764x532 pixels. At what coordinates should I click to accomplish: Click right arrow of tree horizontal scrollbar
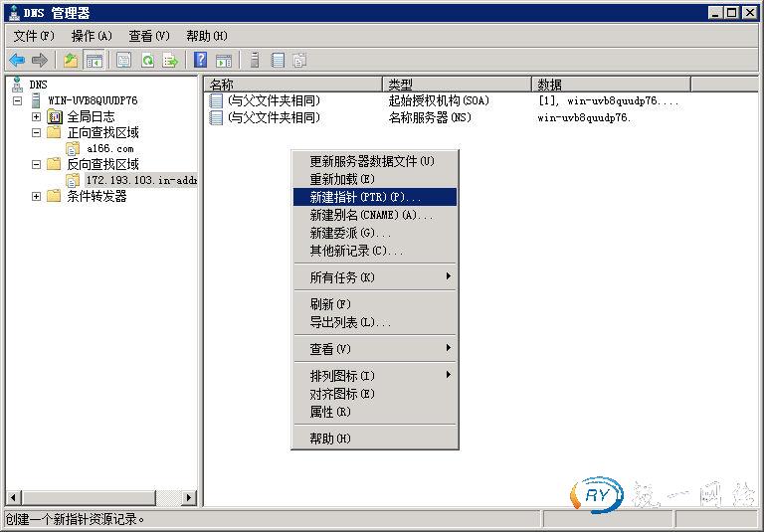click(x=189, y=497)
